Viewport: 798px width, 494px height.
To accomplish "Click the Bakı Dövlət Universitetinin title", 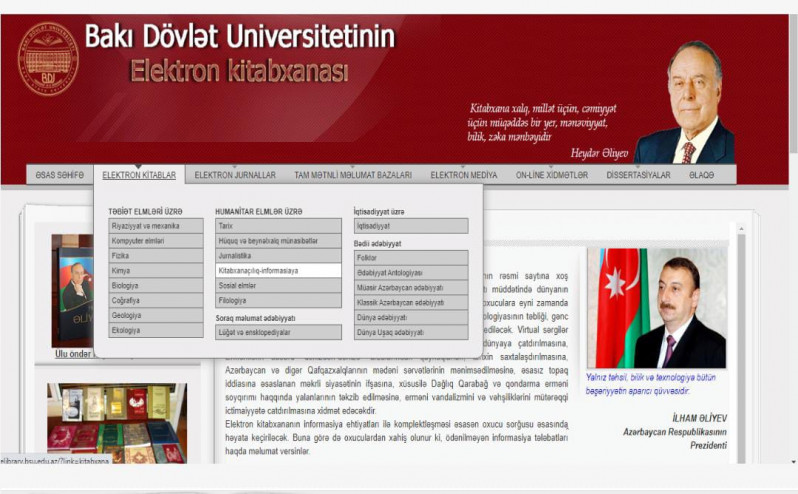I will pos(240,37).
